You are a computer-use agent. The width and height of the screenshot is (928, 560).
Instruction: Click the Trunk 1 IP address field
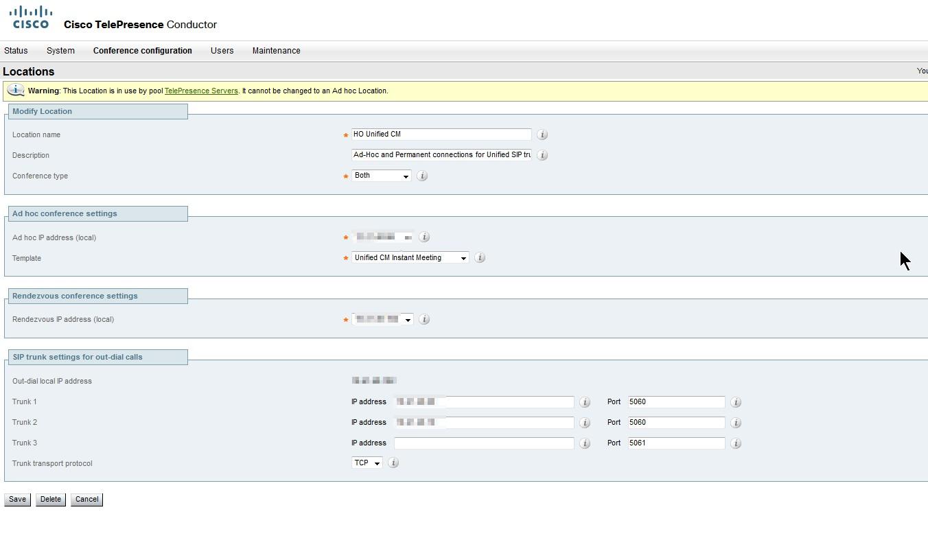484,402
